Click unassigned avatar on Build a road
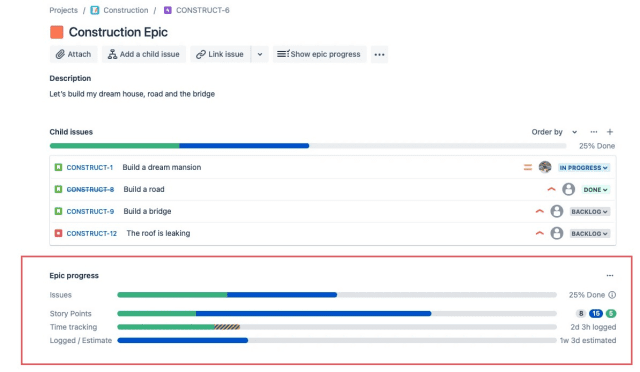 pyautogui.click(x=569, y=189)
